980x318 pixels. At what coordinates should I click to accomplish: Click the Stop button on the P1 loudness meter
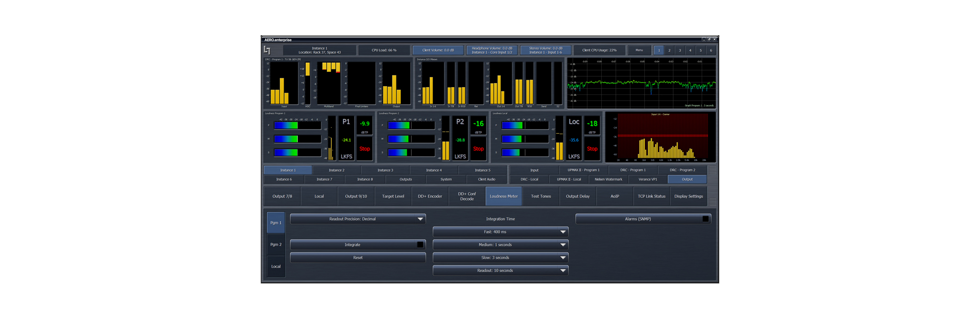pos(365,149)
